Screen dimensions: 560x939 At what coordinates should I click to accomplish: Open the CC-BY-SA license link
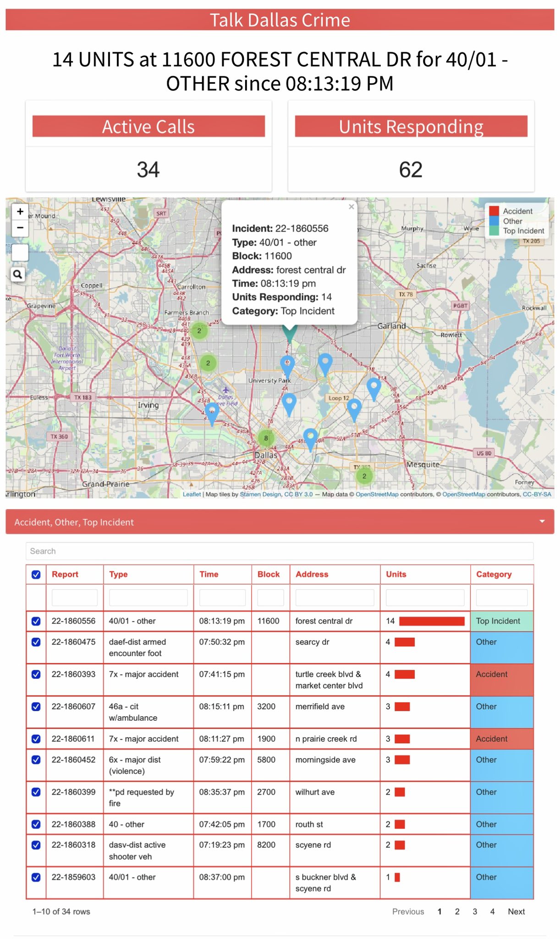click(537, 494)
